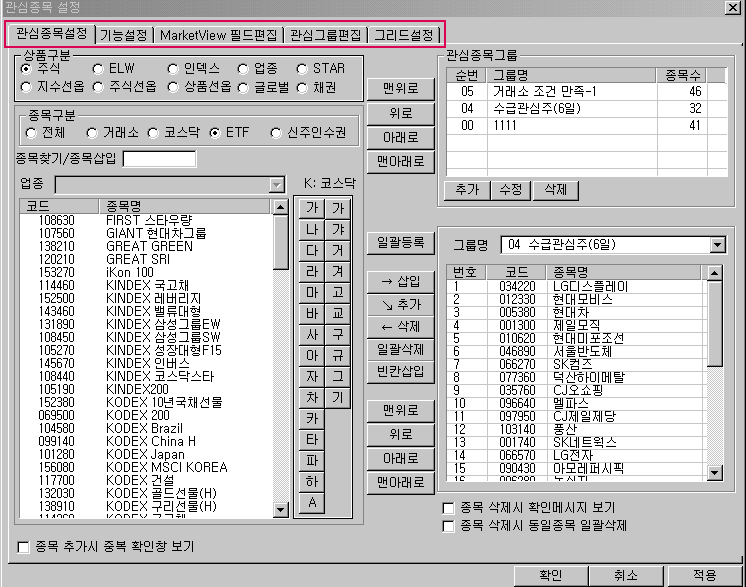Click the 일괄등록 button
Screen dimensions: 746x587
point(401,243)
